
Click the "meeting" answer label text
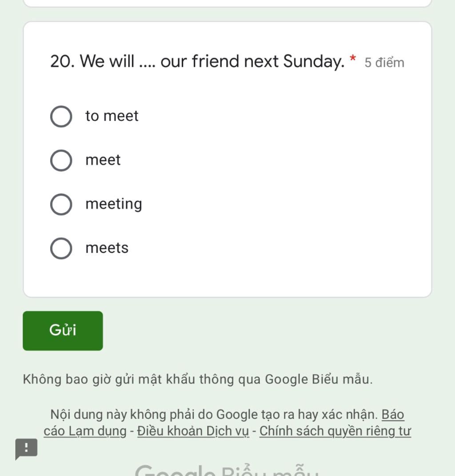tap(114, 204)
